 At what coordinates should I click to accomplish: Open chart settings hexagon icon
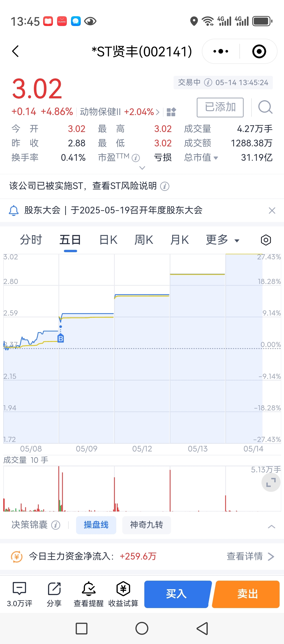[x=266, y=240]
